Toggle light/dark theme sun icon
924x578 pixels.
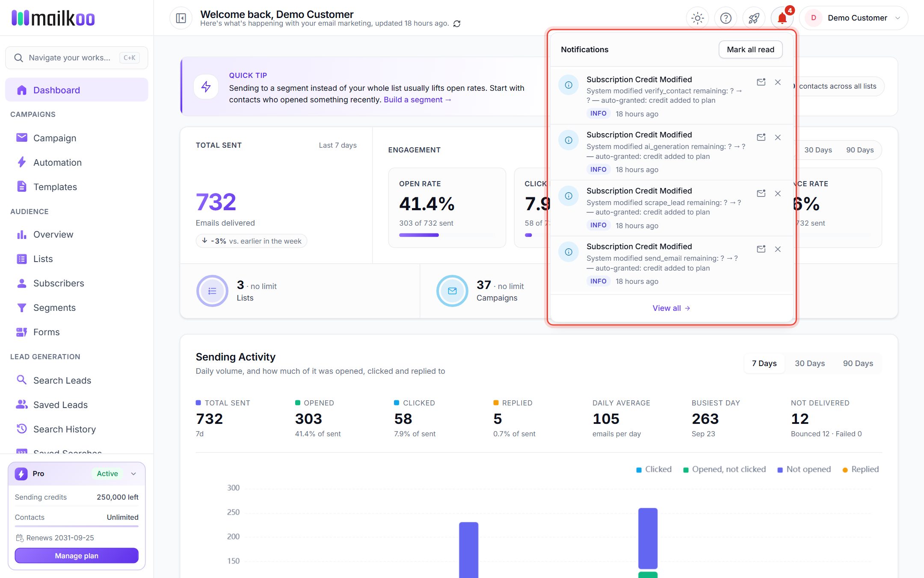click(697, 18)
